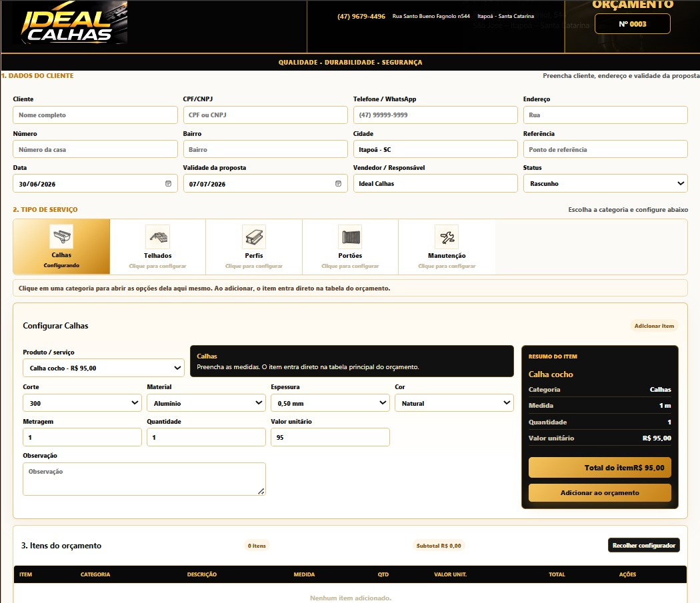Choose the Perfis beam icon
The image size is (700, 603).
point(254,237)
